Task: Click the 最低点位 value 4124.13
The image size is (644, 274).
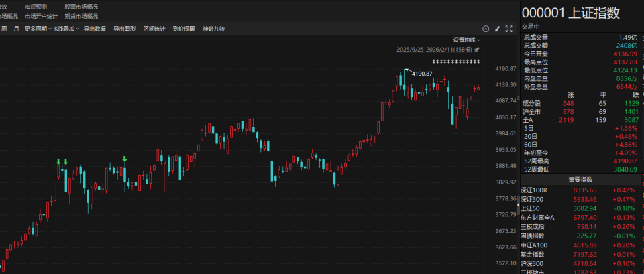Action: pyautogui.click(x=627, y=70)
